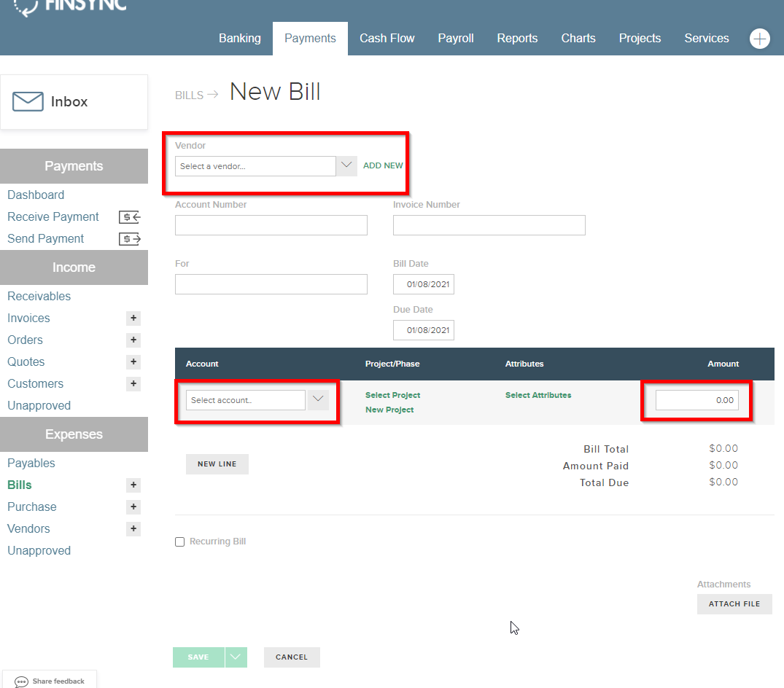Click the Receive Payment dollar-arrow icon
Image resolution: width=784 pixels, height=688 pixels.
click(130, 217)
